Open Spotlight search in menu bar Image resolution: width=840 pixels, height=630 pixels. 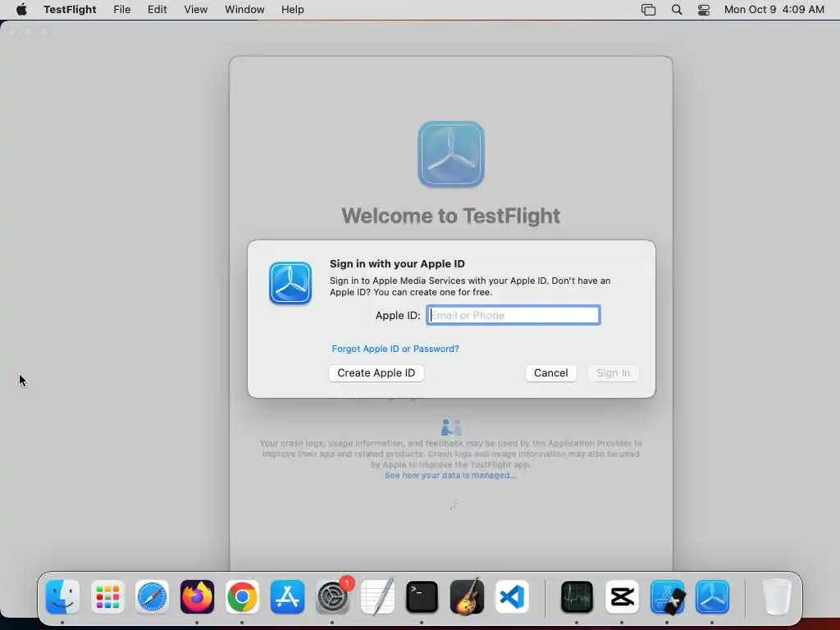point(677,10)
